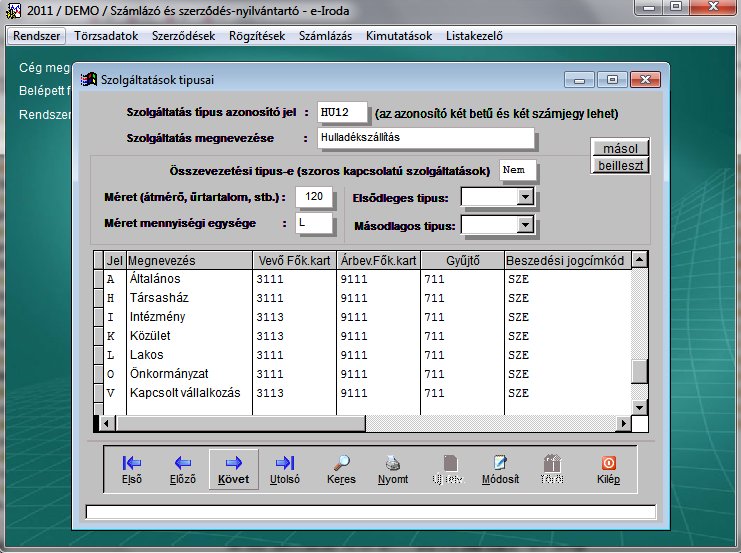Click the beilleszt button
The image size is (741, 553).
point(620,165)
